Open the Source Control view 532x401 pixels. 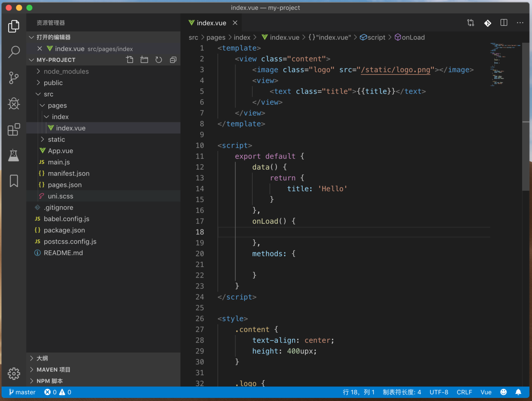click(x=14, y=78)
